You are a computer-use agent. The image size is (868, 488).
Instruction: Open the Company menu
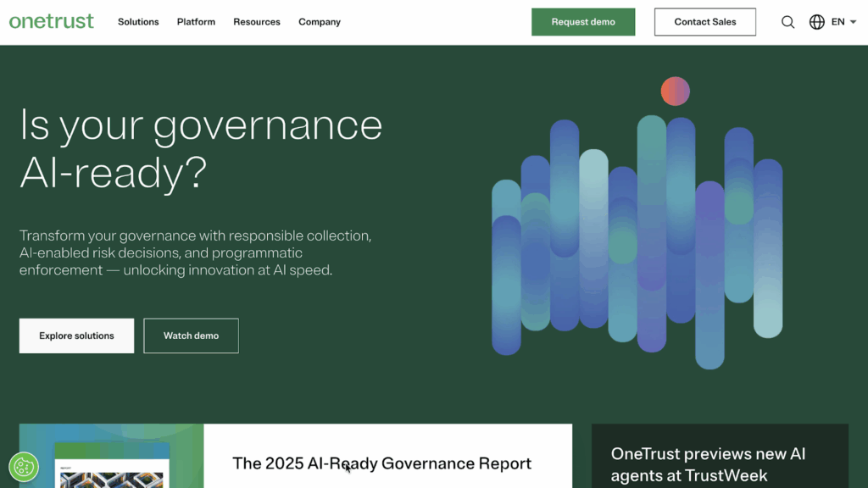320,22
